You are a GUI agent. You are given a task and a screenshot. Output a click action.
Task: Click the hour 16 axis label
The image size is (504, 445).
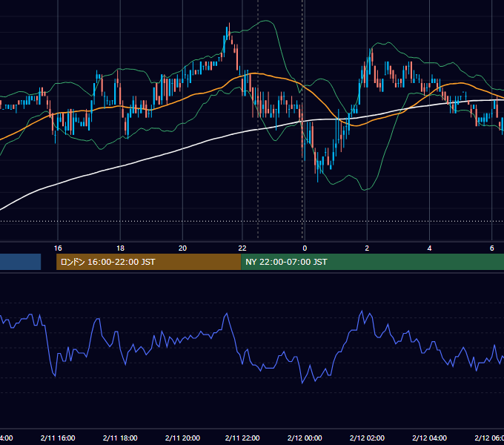click(58, 248)
